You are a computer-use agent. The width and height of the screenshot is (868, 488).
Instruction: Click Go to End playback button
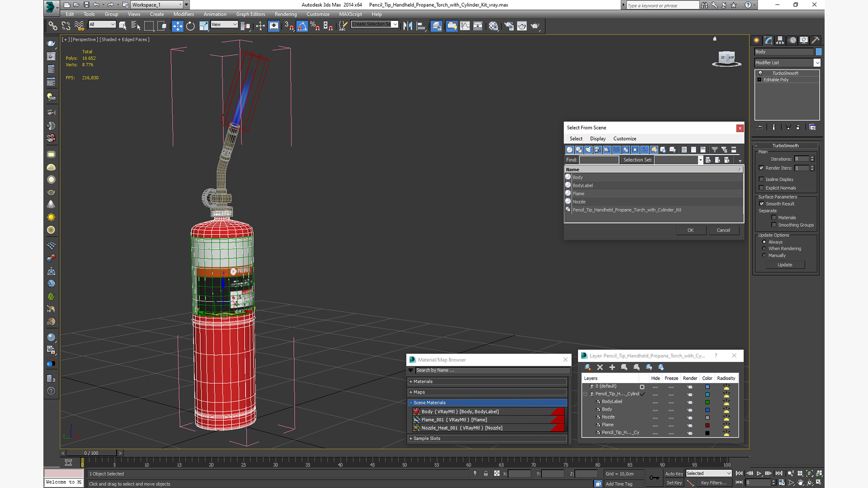(x=778, y=474)
